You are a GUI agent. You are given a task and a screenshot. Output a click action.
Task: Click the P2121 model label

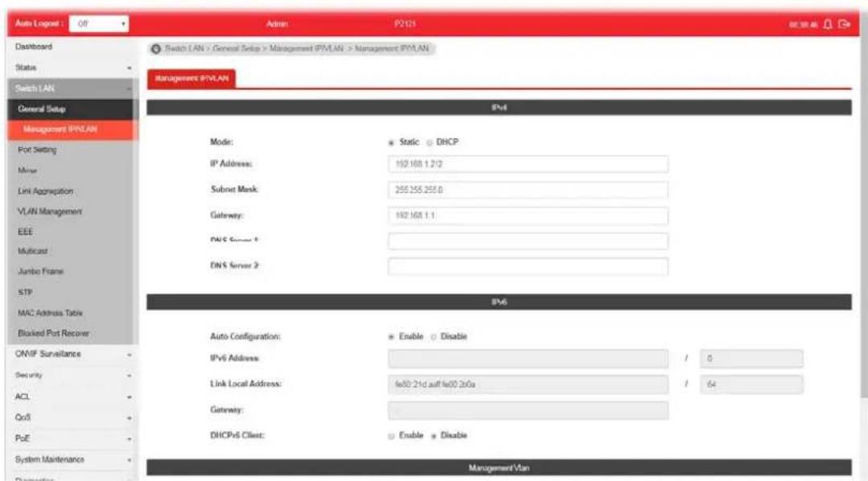[405, 24]
